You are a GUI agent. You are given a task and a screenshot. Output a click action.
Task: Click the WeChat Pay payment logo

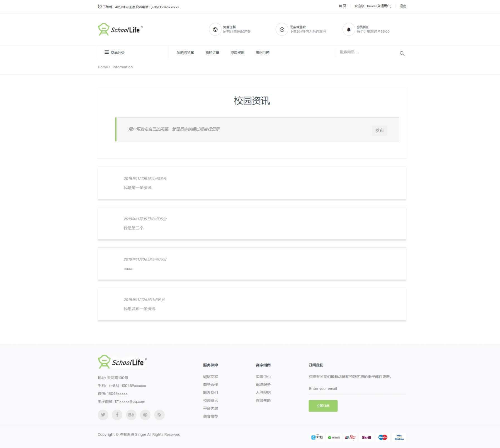pyautogui.click(x=334, y=437)
